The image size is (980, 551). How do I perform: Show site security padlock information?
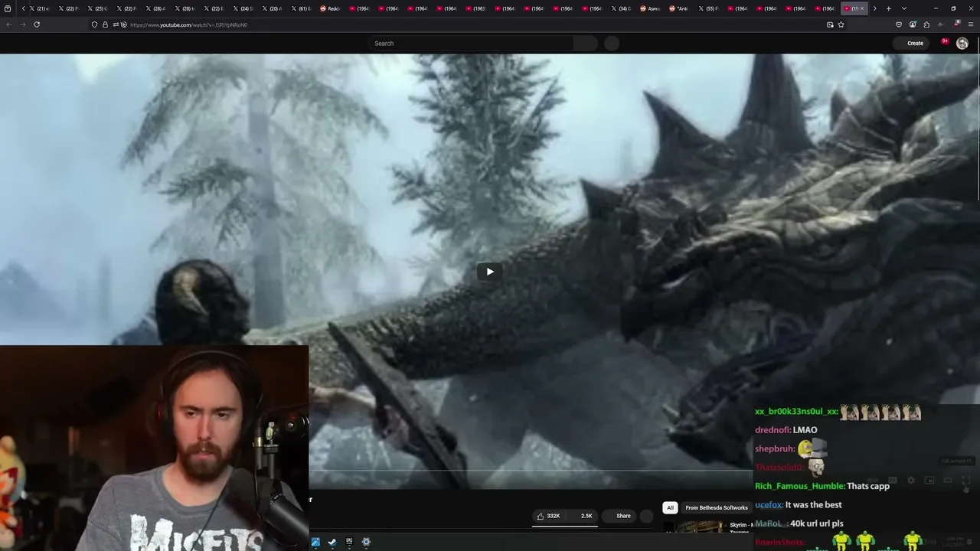[x=105, y=24]
